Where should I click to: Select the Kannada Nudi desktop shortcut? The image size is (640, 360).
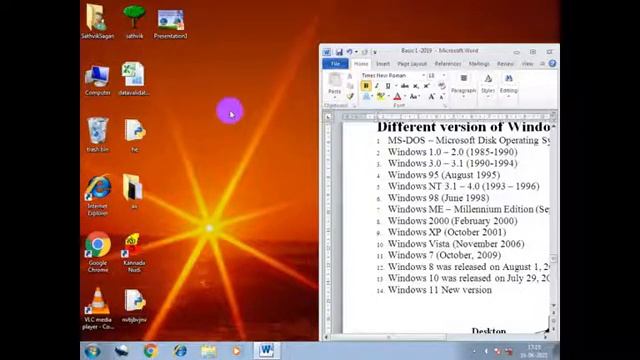click(x=133, y=252)
